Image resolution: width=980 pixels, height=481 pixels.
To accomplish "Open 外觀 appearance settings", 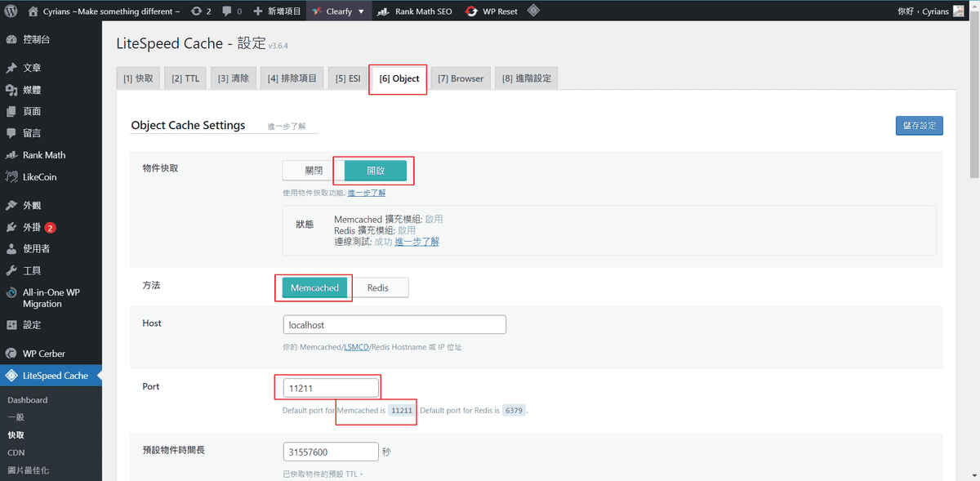I will tap(51, 206).
